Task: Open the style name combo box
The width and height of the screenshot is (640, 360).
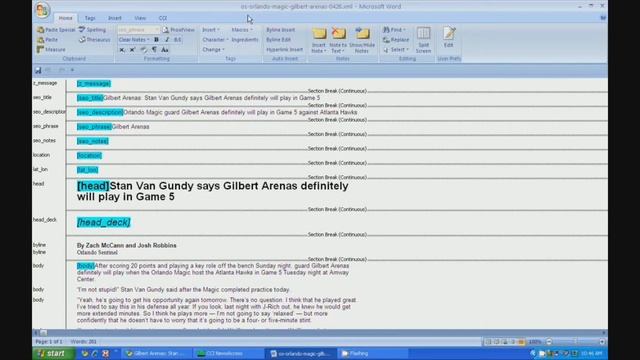Action: point(138,30)
